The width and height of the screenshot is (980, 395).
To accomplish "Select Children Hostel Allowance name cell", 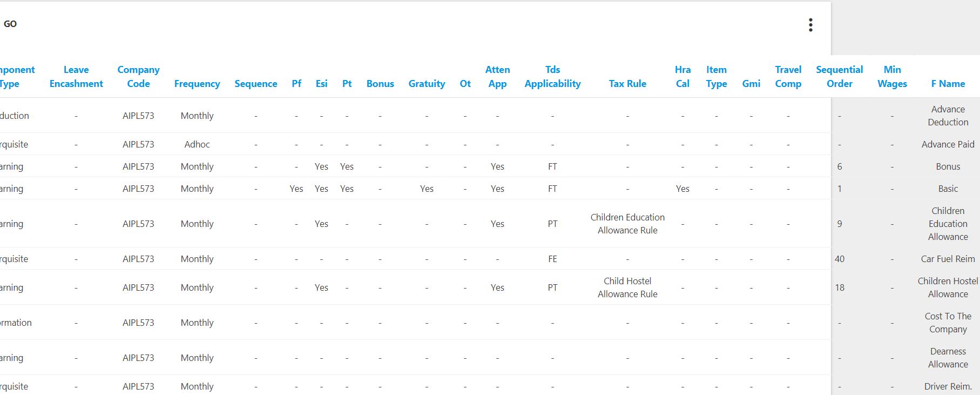I will click(x=948, y=287).
